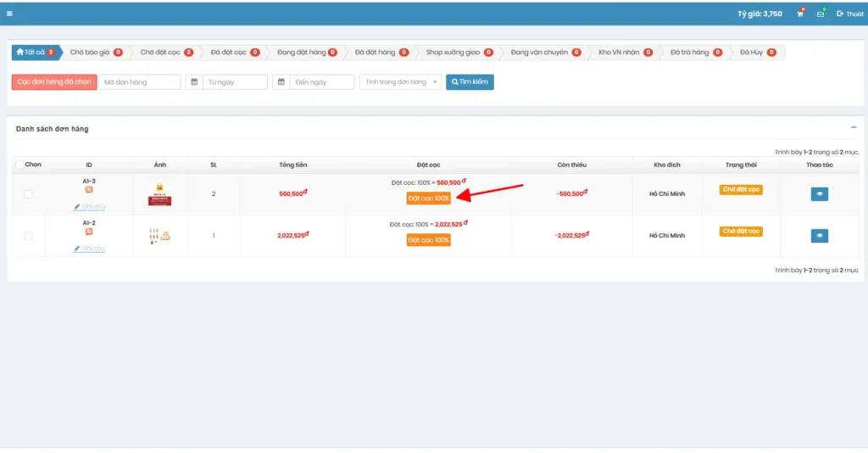Click Chờ đặt cọc status of AI-3
The width and height of the screenshot is (868, 453).
tap(741, 189)
